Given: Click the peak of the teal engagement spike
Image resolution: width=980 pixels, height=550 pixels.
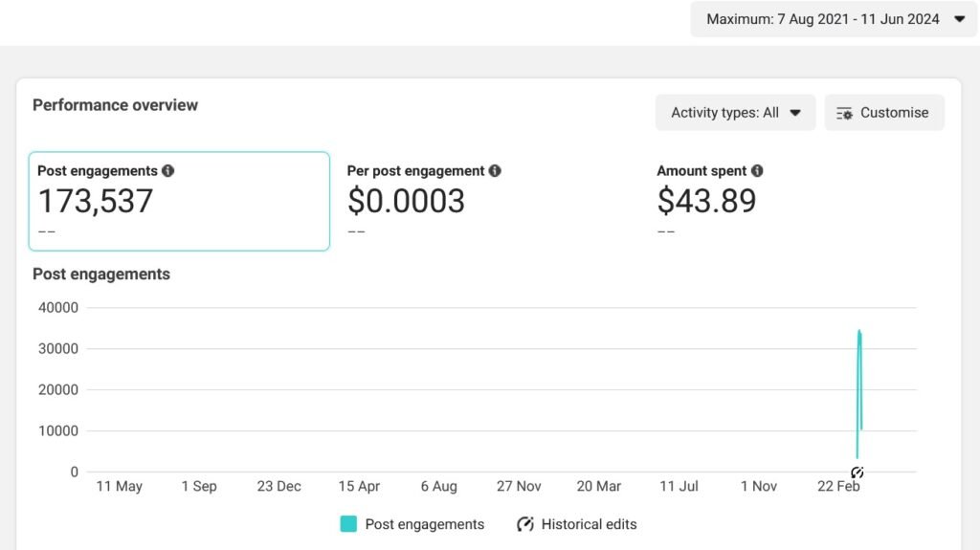Looking at the screenshot, I should (x=859, y=332).
